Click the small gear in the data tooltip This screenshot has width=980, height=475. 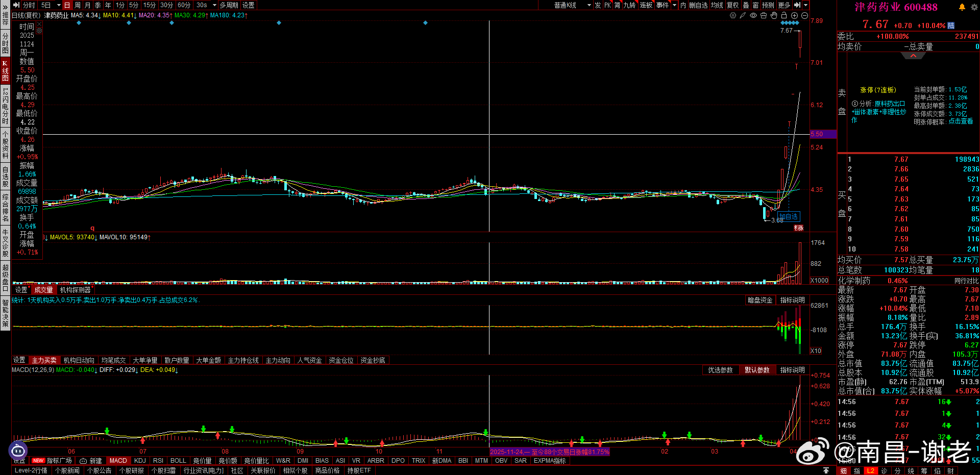[39, 31]
